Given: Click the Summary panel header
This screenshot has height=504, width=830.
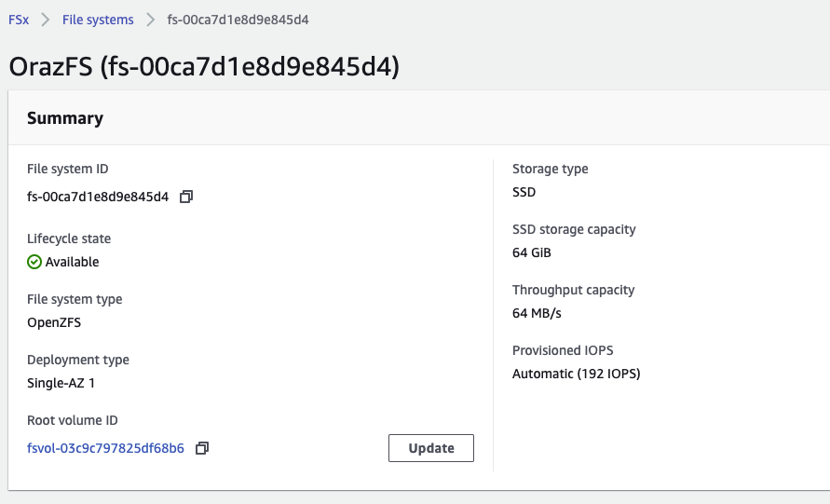Looking at the screenshot, I should click(x=65, y=118).
